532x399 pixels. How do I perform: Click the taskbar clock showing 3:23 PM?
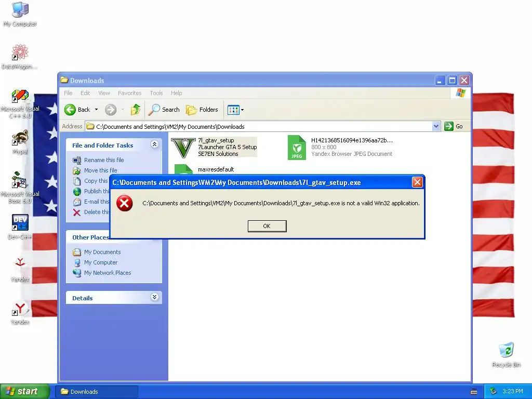[513, 392]
